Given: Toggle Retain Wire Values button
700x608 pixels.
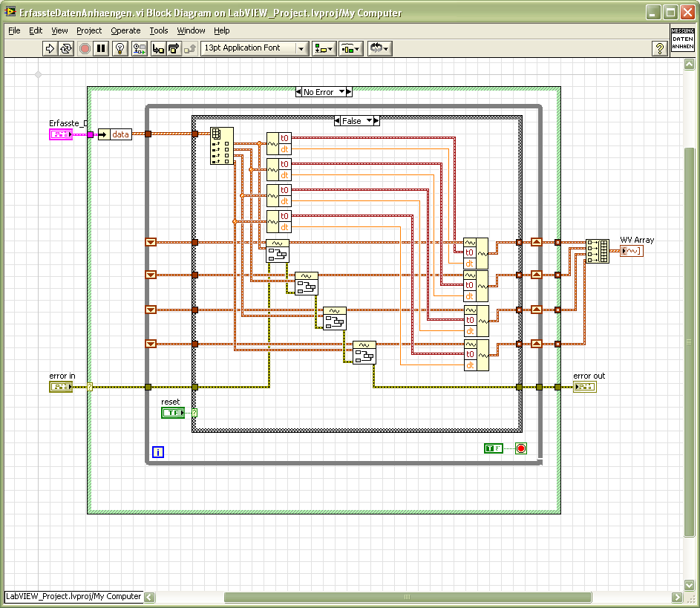Looking at the screenshot, I should click(x=139, y=48).
